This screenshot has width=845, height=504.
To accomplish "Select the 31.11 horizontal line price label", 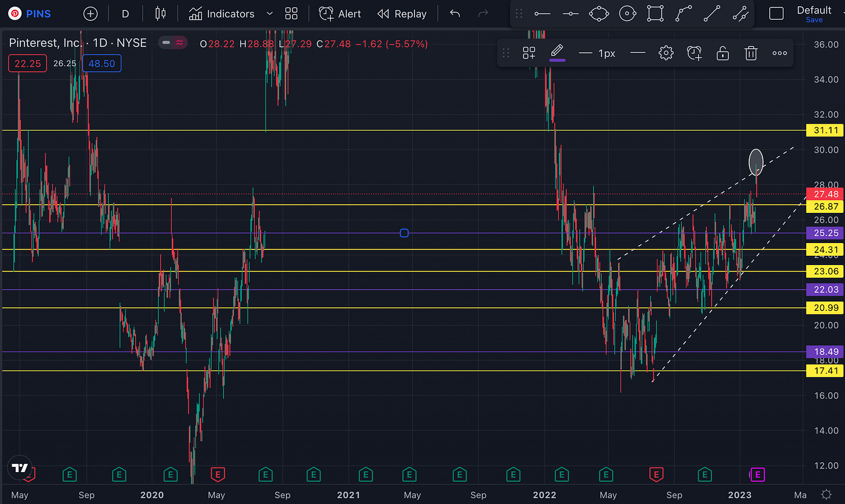I will pos(825,130).
